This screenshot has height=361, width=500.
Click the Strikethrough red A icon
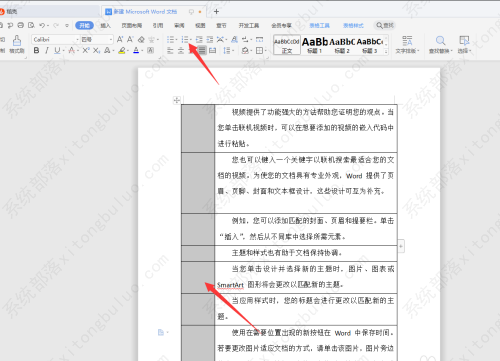71,50
